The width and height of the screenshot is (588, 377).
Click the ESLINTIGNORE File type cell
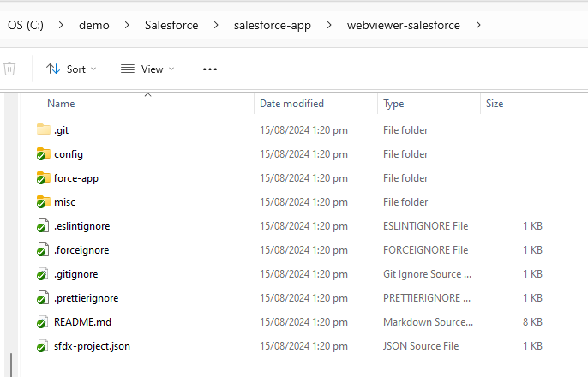tap(426, 226)
